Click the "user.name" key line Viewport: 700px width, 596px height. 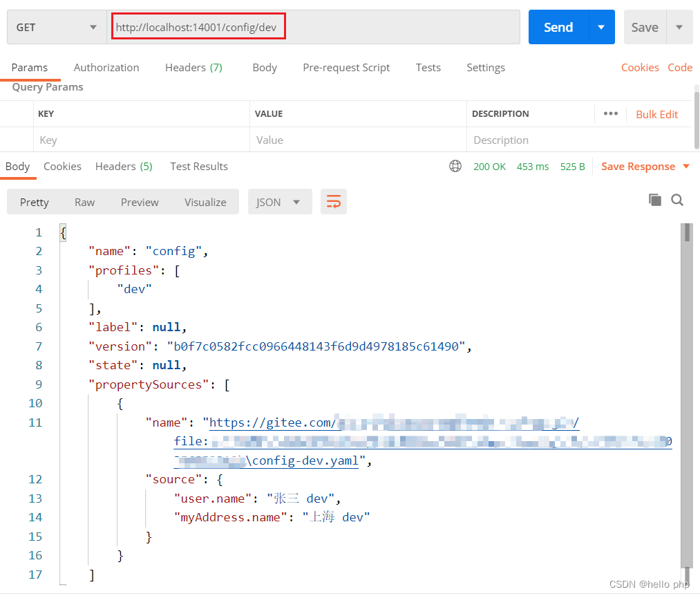coord(213,498)
